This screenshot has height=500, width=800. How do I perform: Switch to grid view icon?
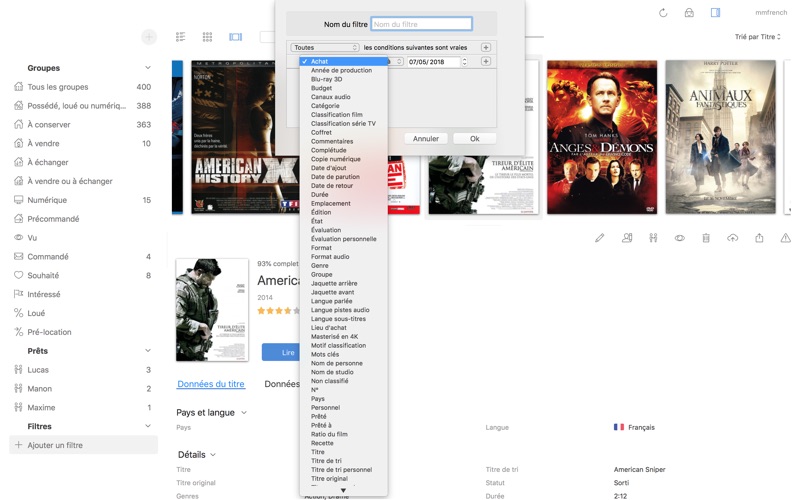[207, 37]
